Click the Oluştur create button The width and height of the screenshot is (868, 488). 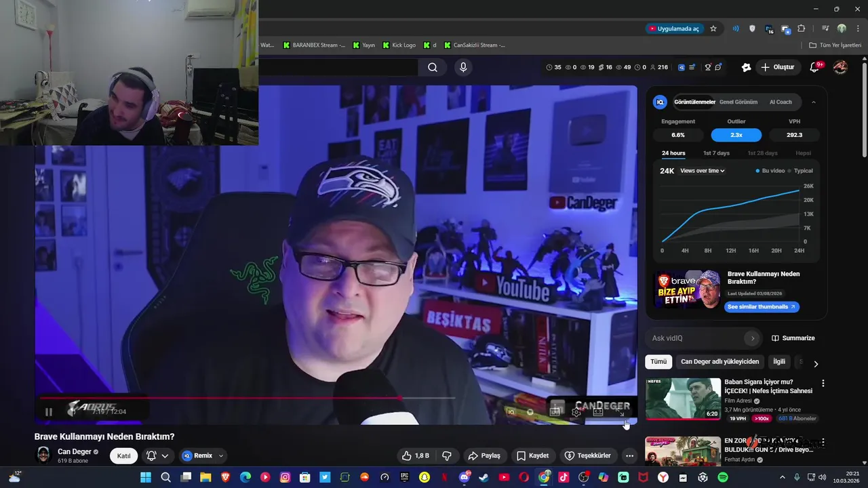pyautogui.click(x=777, y=67)
